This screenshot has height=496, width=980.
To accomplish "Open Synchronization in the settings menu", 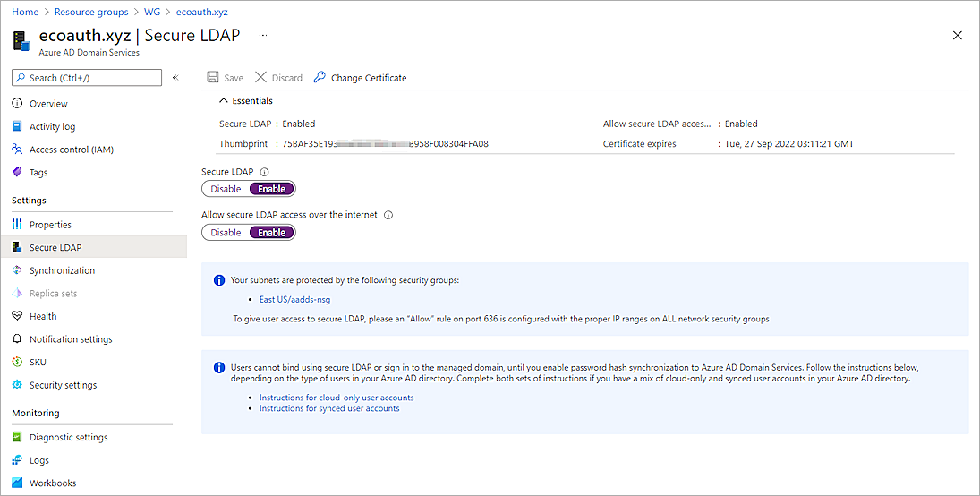I will point(62,270).
